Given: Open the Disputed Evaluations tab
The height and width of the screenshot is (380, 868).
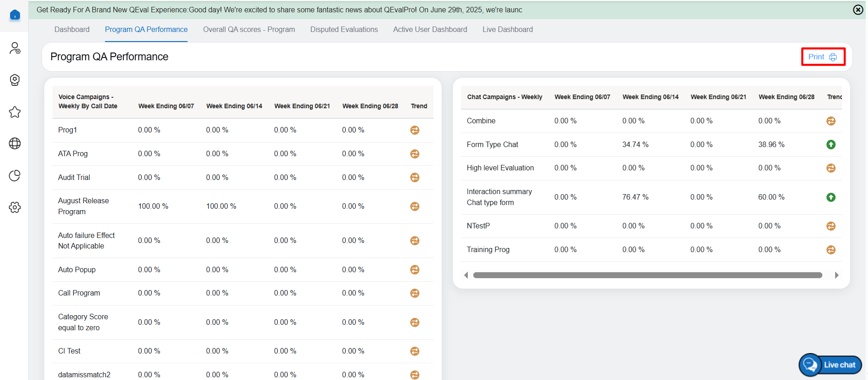Looking at the screenshot, I should coord(344,30).
